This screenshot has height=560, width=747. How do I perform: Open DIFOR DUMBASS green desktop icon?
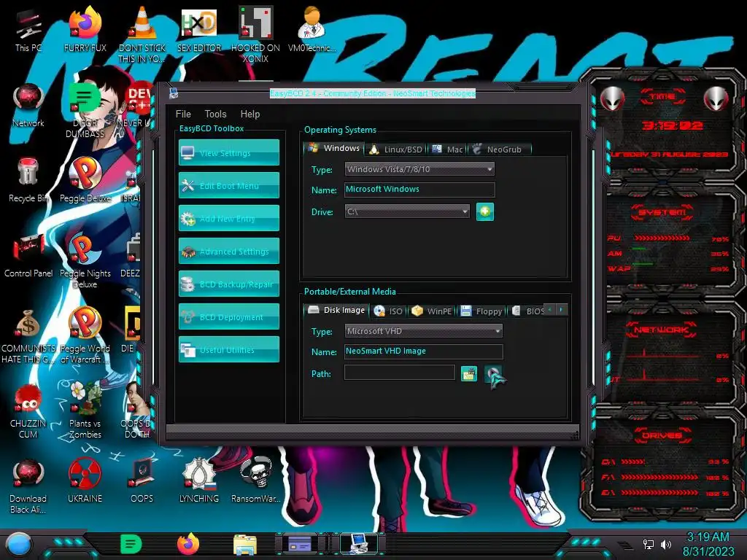[x=85, y=111]
